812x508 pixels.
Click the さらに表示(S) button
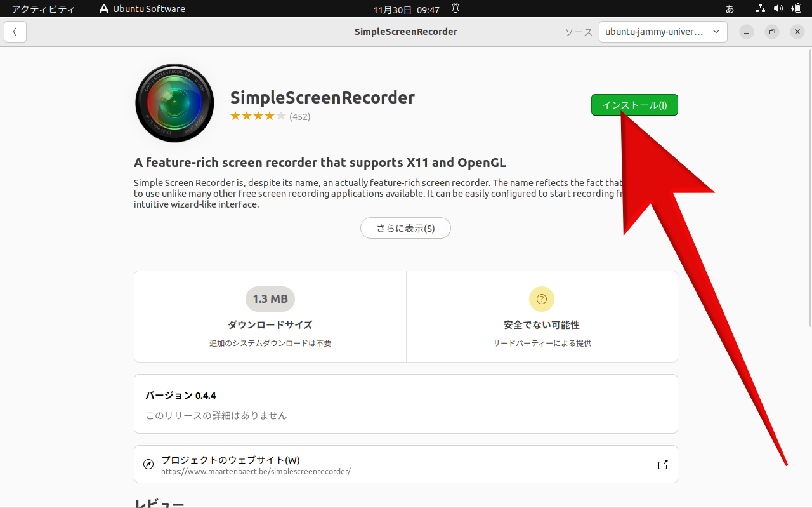[x=405, y=227]
